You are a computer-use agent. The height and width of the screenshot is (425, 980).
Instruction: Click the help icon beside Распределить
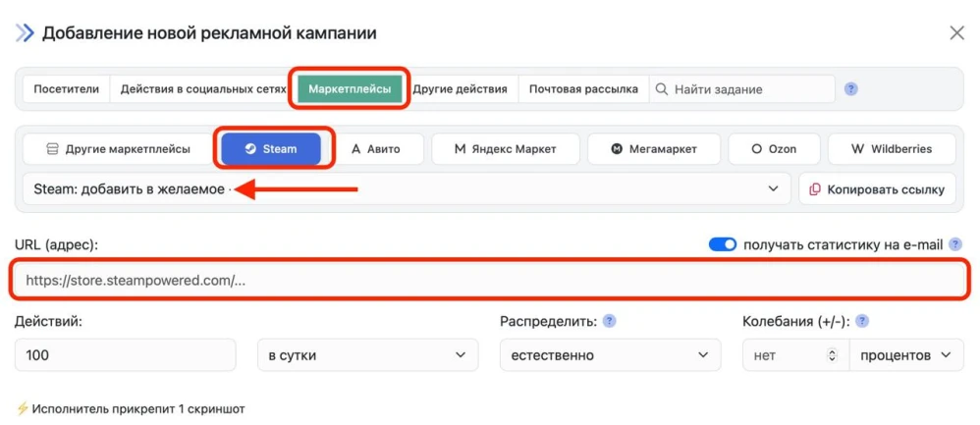tap(609, 321)
